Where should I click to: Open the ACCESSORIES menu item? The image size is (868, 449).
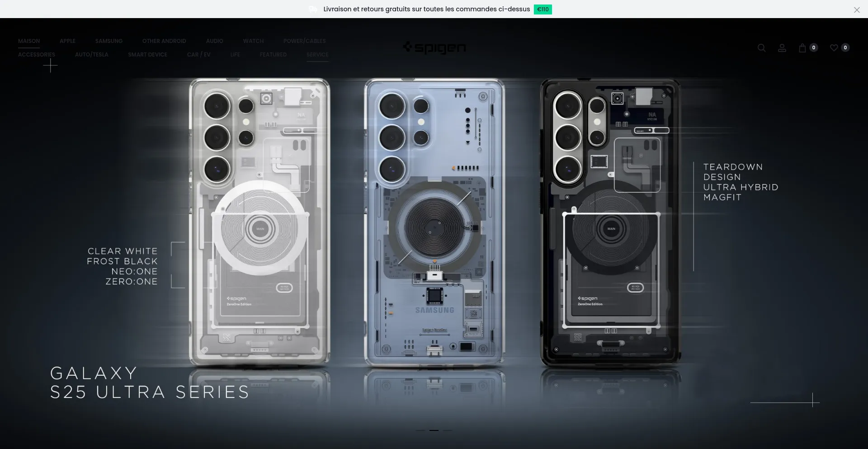[x=37, y=54]
